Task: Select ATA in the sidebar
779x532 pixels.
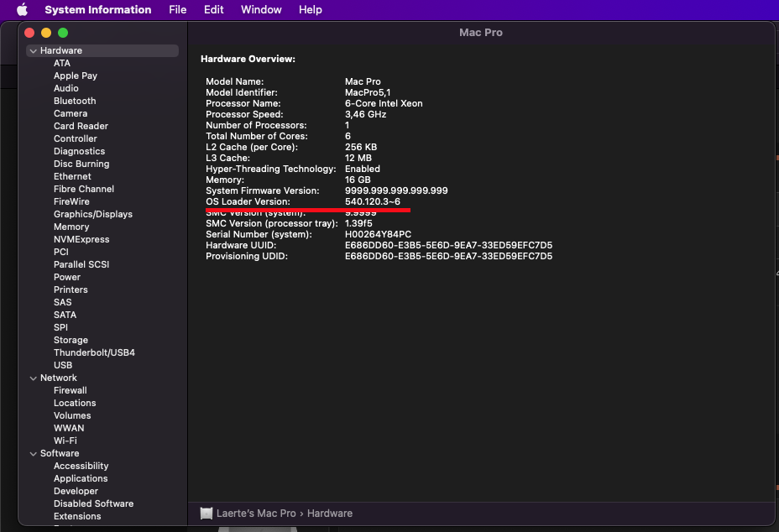Action: point(62,63)
